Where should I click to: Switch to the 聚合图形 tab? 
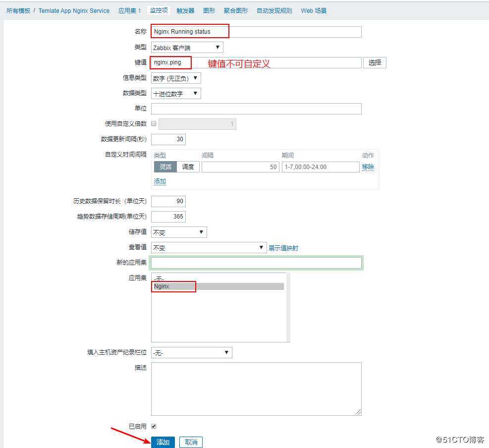point(235,10)
